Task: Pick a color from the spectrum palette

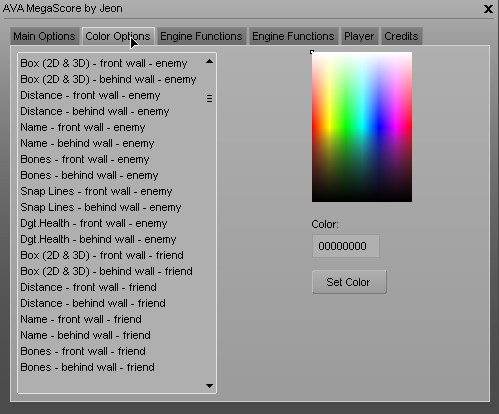Action: pos(362,127)
